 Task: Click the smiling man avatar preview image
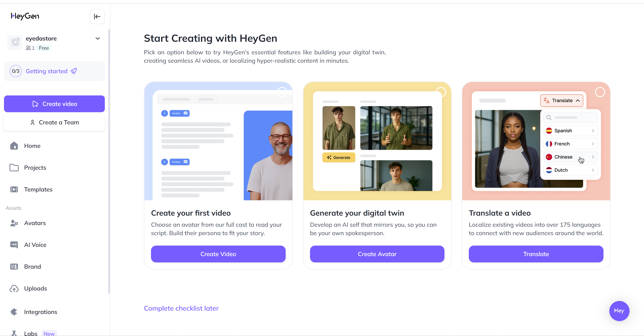coord(268,155)
